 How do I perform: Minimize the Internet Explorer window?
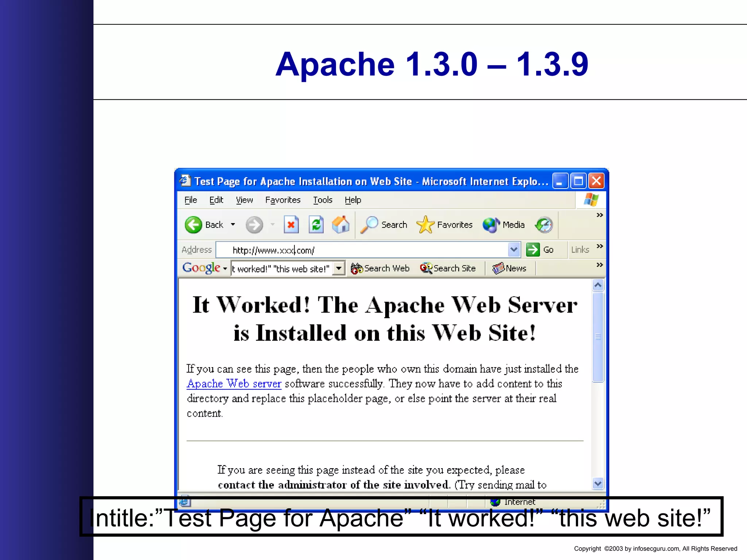[560, 181]
